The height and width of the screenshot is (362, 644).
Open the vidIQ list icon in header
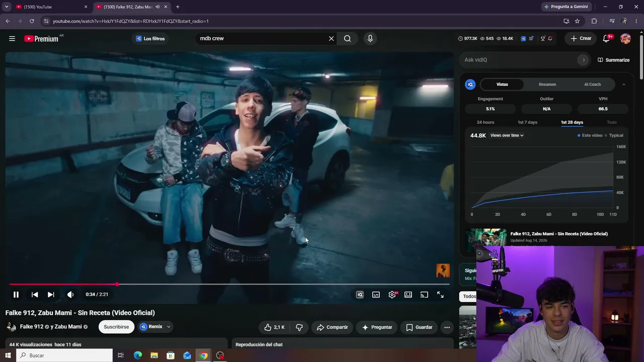click(x=531, y=39)
